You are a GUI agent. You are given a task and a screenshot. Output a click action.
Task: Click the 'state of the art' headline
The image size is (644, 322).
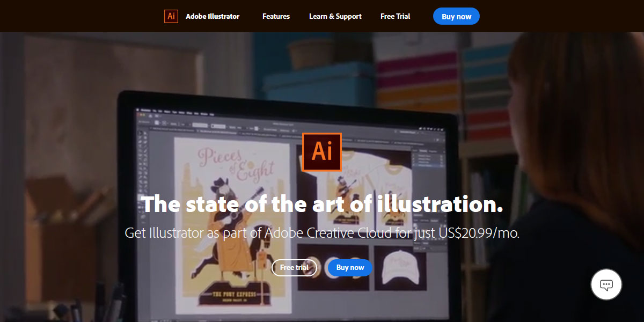pyautogui.click(x=322, y=204)
